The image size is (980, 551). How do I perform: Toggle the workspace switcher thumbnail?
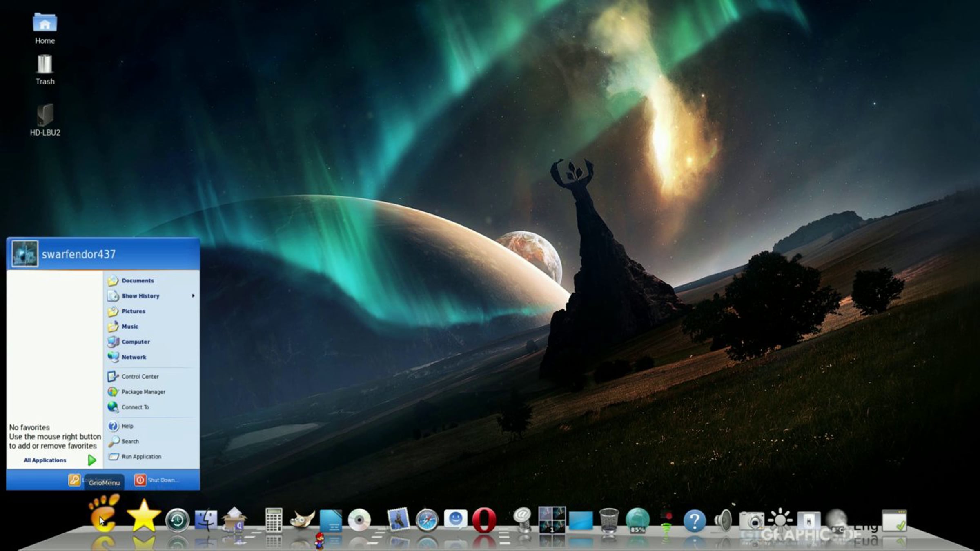click(552, 520)
